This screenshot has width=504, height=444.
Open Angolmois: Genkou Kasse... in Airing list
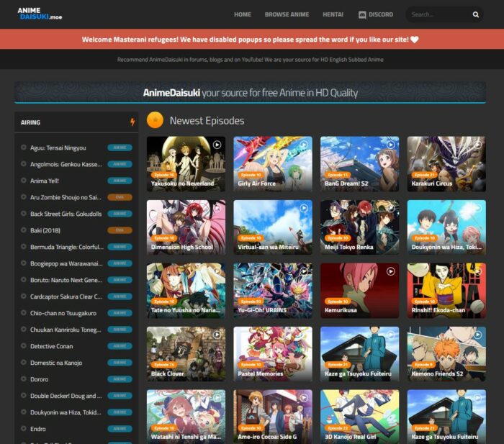coord(66,164)
